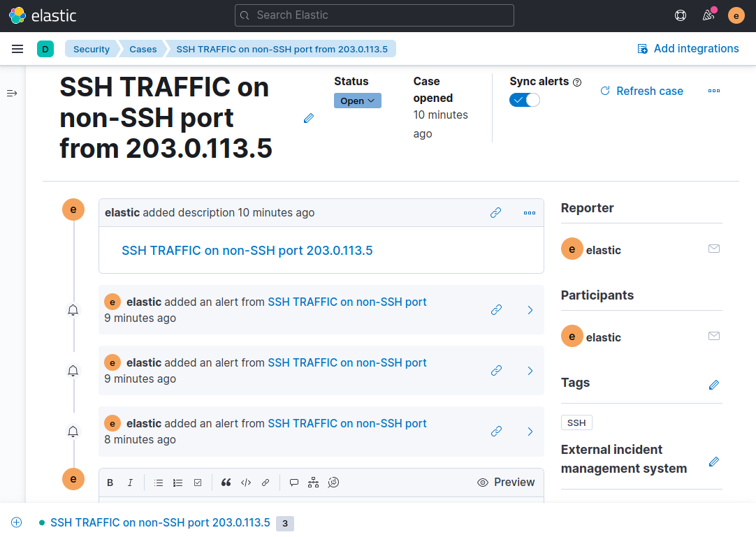Copy link of the first alert, 9 minutes ago
The width and height of the screenshot is (756, 537).
tap(496, 310)
